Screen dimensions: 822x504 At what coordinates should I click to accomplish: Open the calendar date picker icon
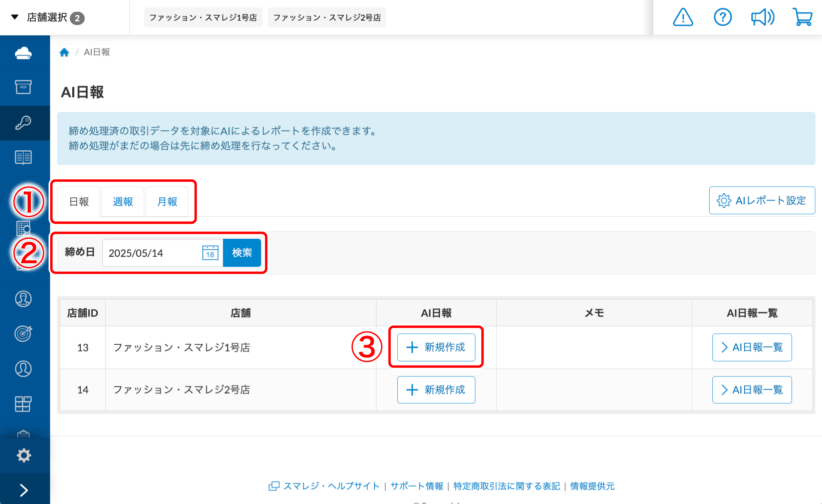(210, 253)
